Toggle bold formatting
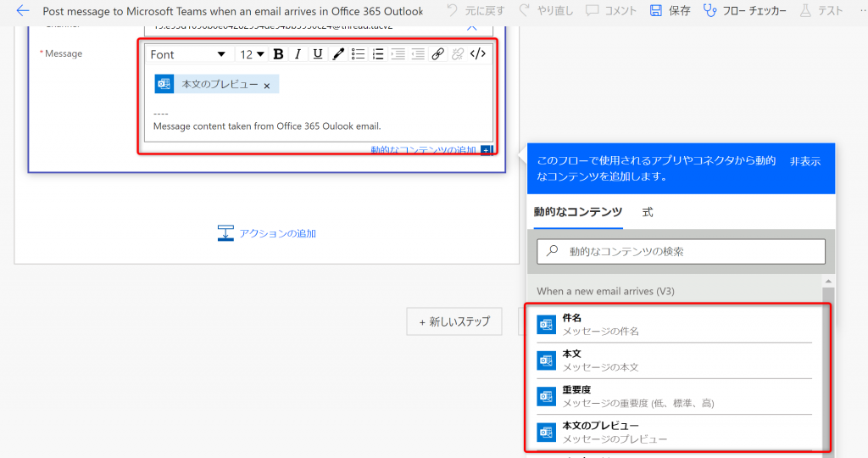Viewport: 868px width, 458px height. (x=278, y=54)
